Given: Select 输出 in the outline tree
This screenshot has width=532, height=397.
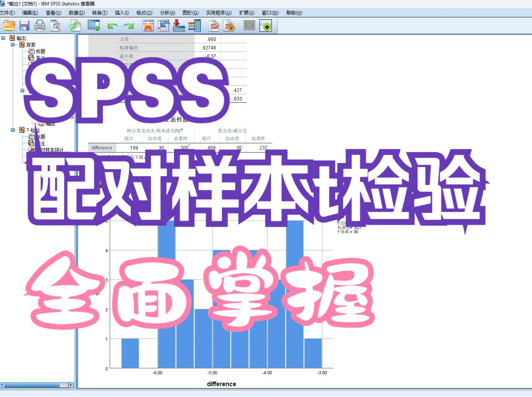Looking at the screenshot, I should point(21,38).
